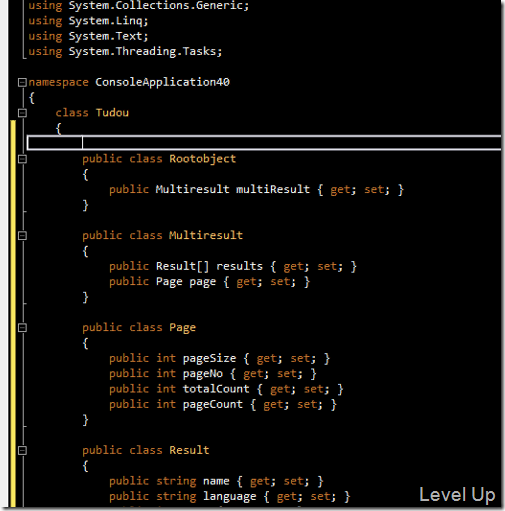Screen dimensions: 505x511
Task: Click the class name 'Rootobject'
Action: (203, 159)
